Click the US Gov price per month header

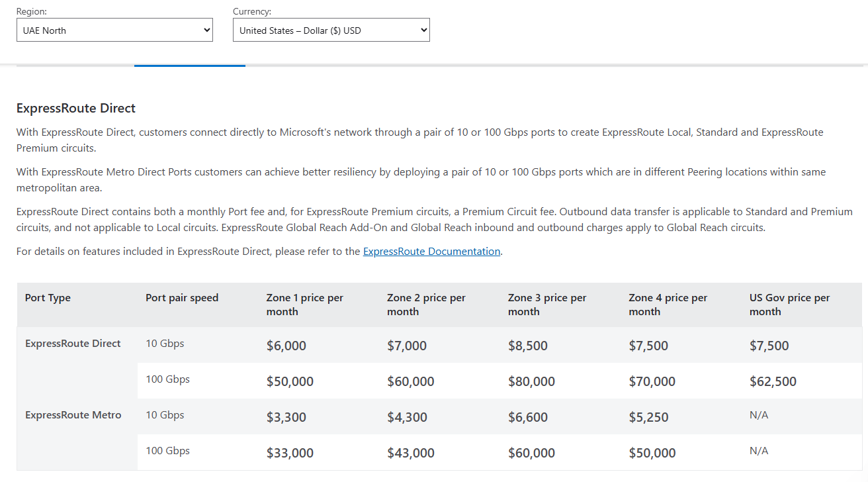[x=789, y=305]
